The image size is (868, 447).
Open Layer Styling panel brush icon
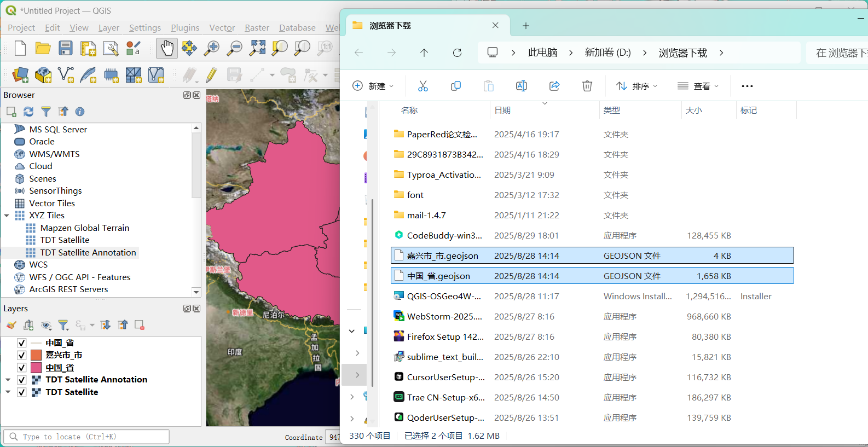pos(11,325)
